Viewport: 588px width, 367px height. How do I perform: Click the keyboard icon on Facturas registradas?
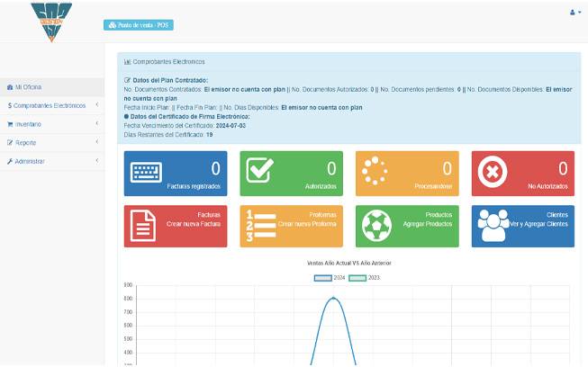click(x=146, y=173)
